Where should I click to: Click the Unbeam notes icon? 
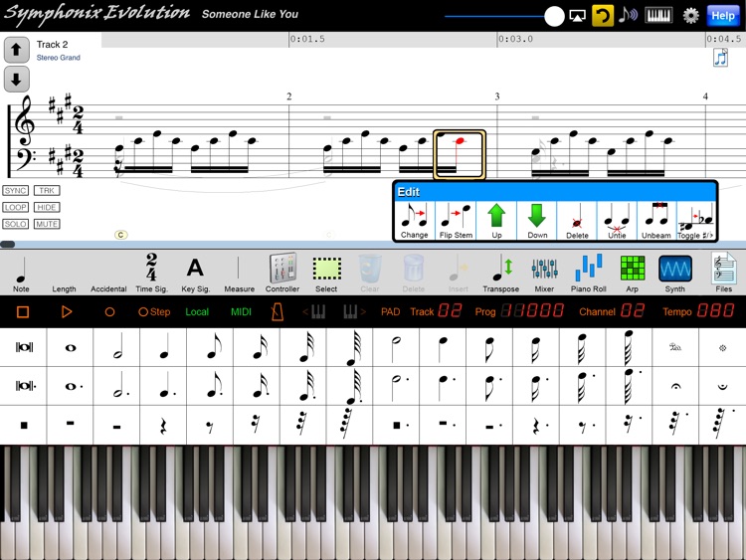point(656,220)
